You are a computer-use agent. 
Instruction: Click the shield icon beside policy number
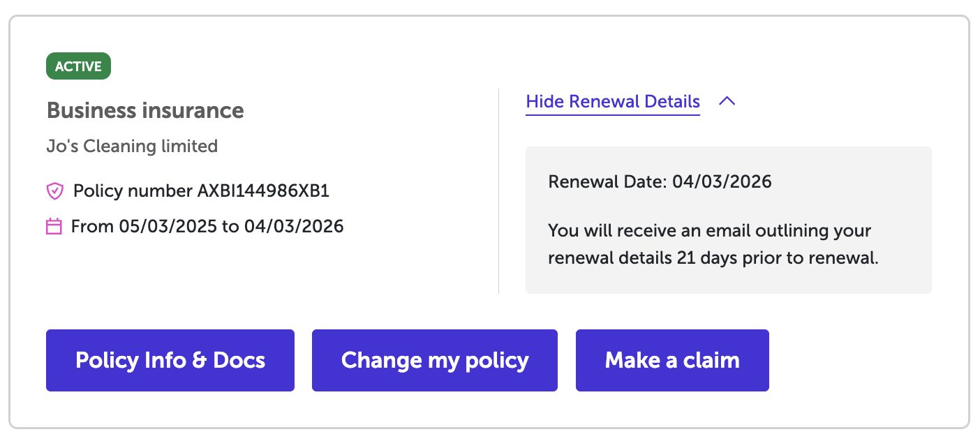tap(54, 190)
